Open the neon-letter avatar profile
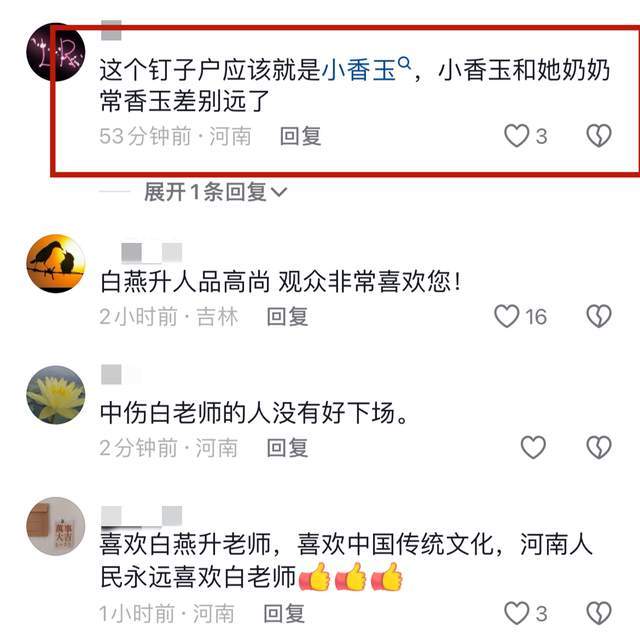The height and width of the screenshot is (640, 640). [56, 52]
